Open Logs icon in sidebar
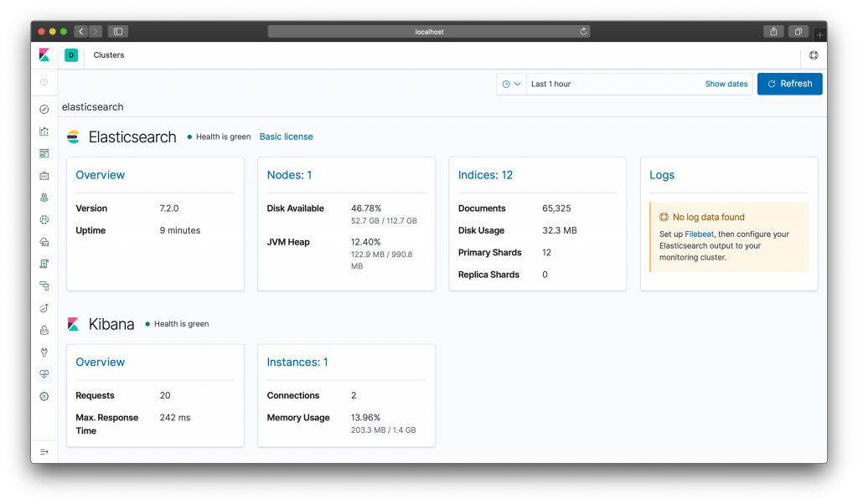Image resolution: width=858 pixels, height=504 pixels. (x=44, y=264)
